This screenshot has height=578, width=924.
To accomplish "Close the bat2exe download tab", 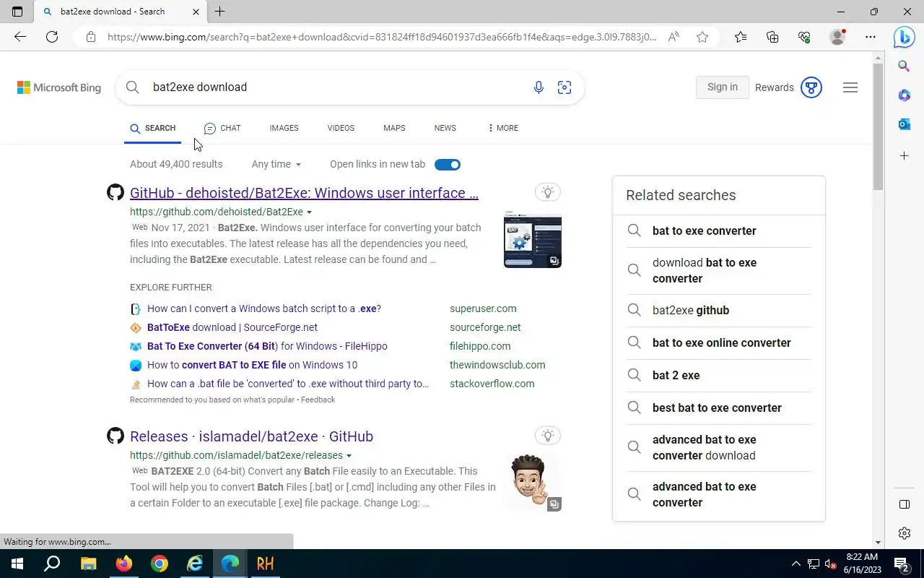I will pos(196,12).
